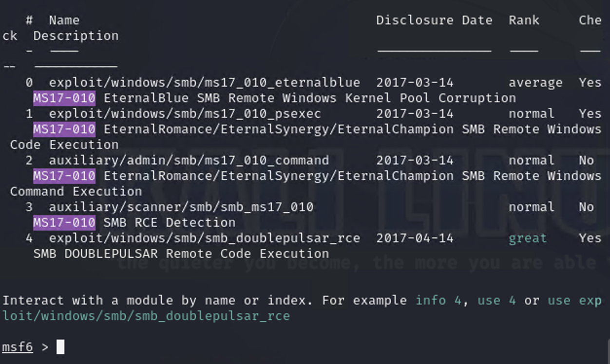Click the exploit/windows/smb/smb_doublepulsar_rce module at index 4

coord(204,238)
